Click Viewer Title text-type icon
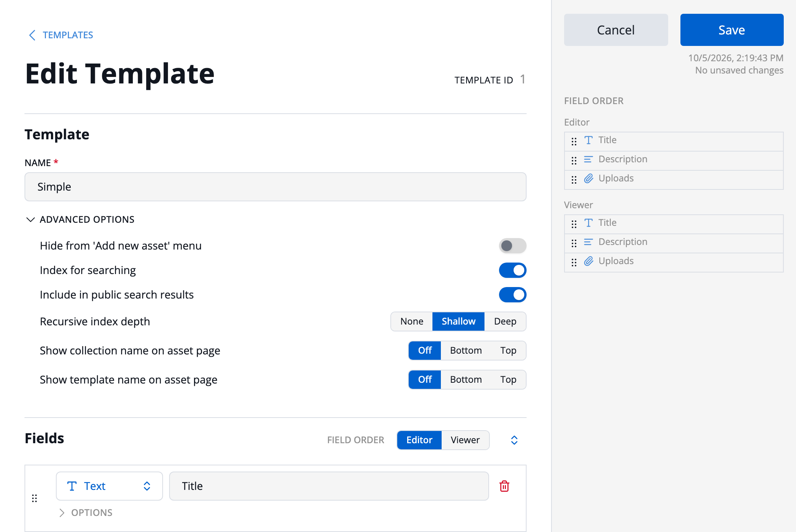 click(x=589, y=223)
